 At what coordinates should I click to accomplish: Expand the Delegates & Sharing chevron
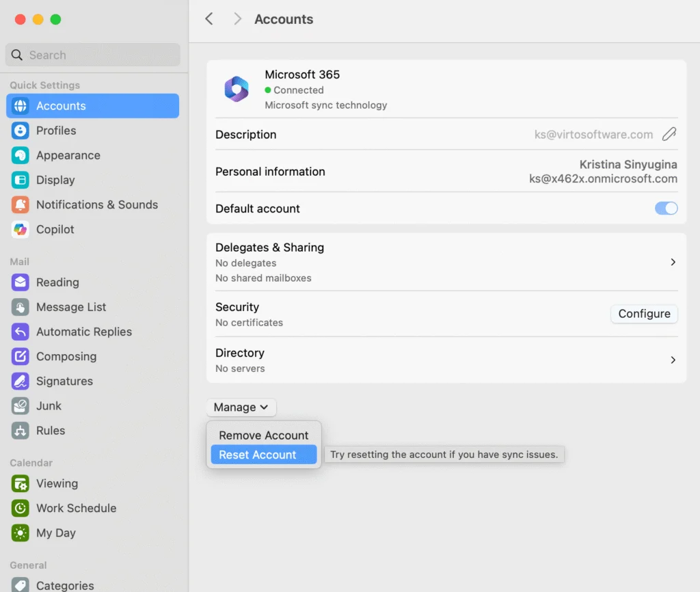673,262
